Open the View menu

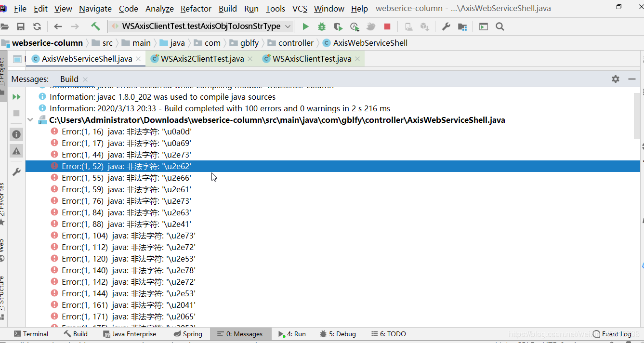[x=63, y=9]
